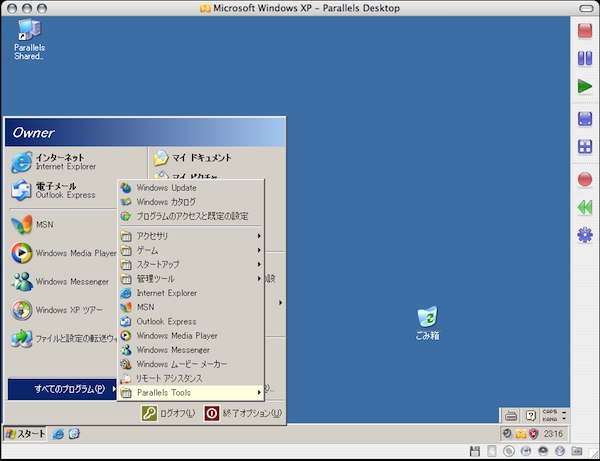Click the Windows Security Alert shield in the tray
600x461 pixels.
click(533, 434)
